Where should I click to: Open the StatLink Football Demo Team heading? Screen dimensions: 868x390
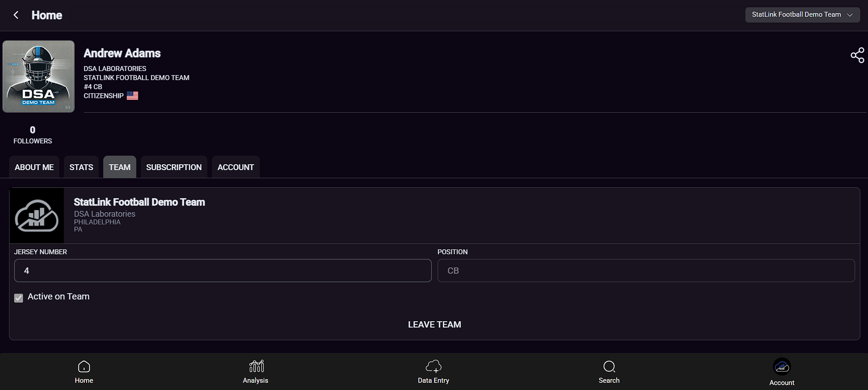(x=139, y=202)
